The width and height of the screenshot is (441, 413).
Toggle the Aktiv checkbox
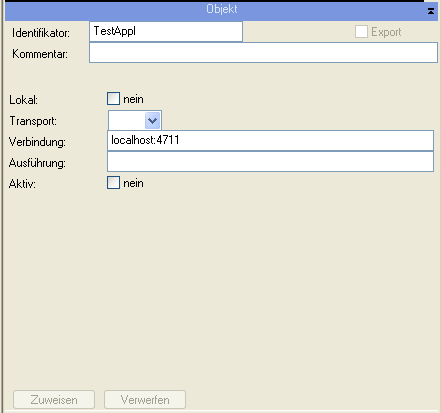click(x=113, y=183)
